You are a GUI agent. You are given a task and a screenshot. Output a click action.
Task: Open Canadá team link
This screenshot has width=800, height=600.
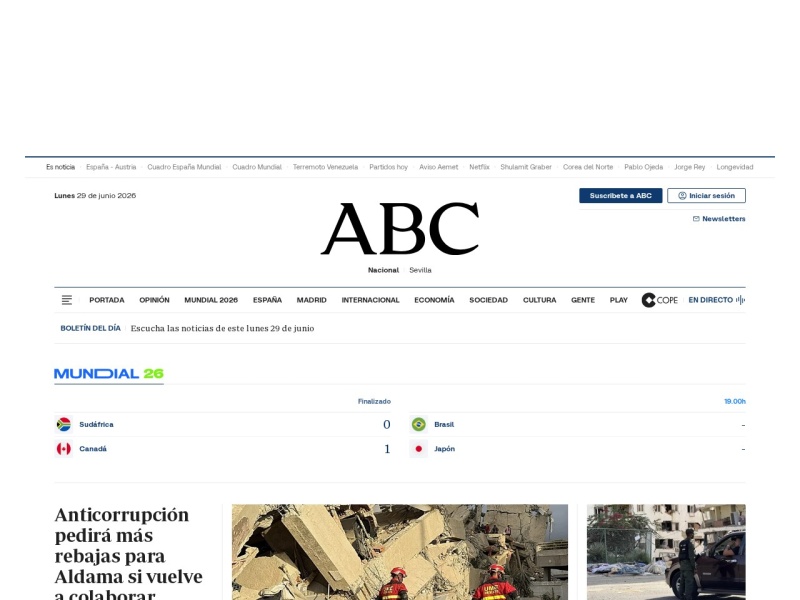click(93, 449)
